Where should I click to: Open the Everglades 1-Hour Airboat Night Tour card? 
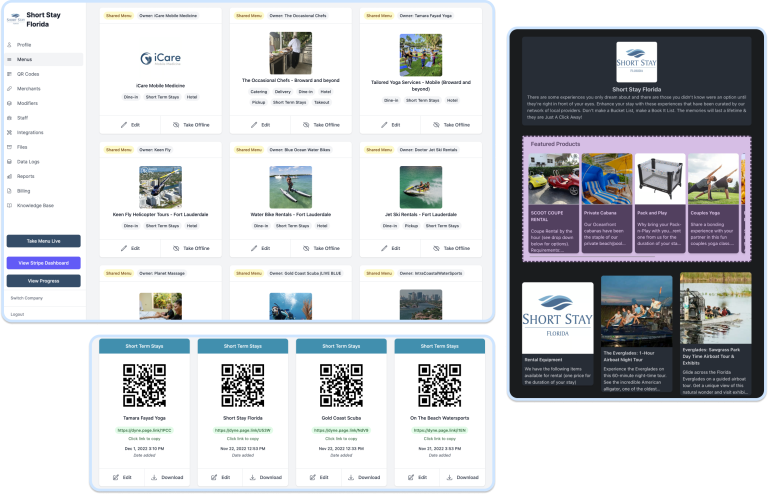tap(637, 333)
